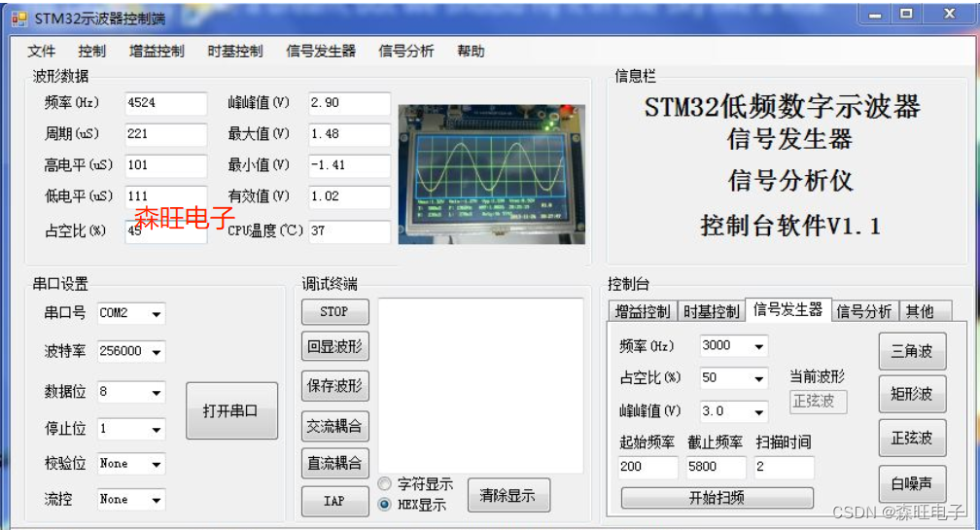Select the HEX显示 radio button
This screenshot has height=530, width=980.
coord(384,504)
